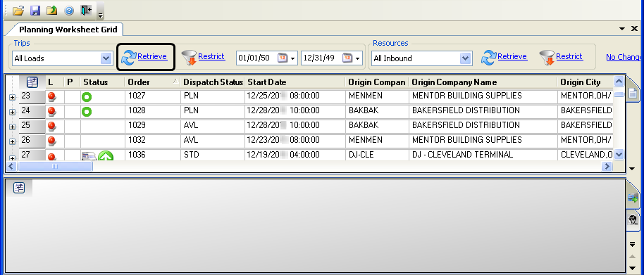644x275 pixels.
Task: Click the Trips Restrict funnel icon
Action: [x=189, y=58]
